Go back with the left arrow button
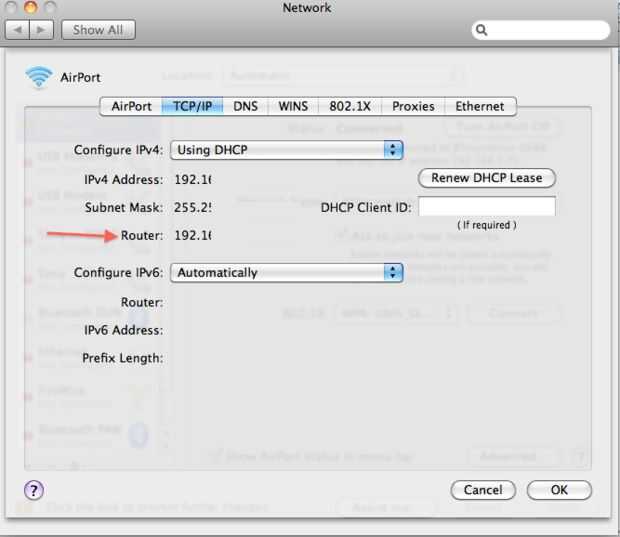Image resolution: width=620 pixels, height=537 pixels. (x=17, y=30)
